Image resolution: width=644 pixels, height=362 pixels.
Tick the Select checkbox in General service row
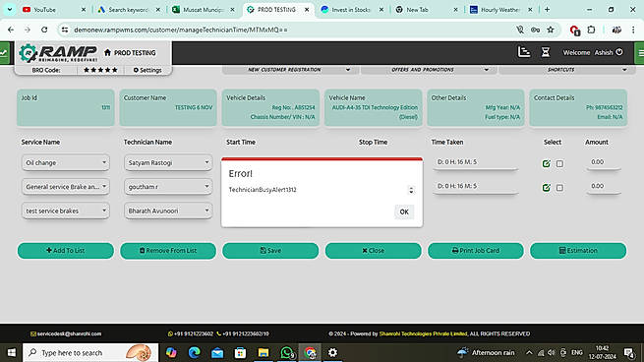tap(559, 187)
